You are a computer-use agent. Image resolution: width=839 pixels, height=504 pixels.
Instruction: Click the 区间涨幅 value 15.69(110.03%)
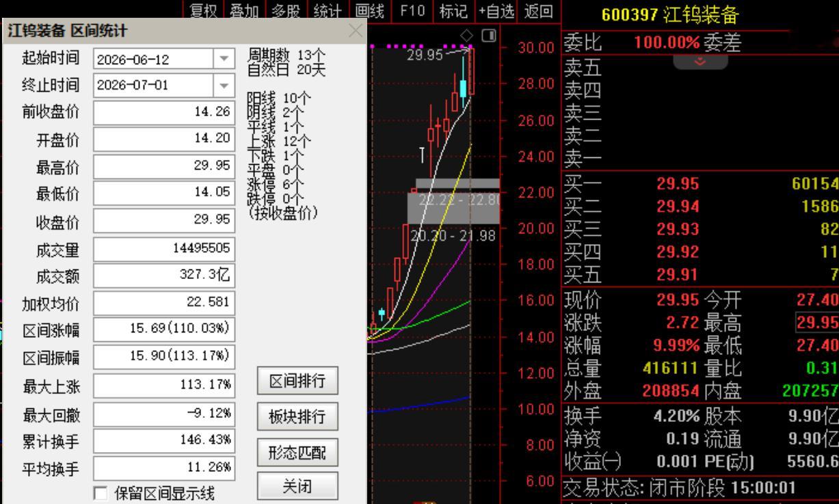coord(163,329)
